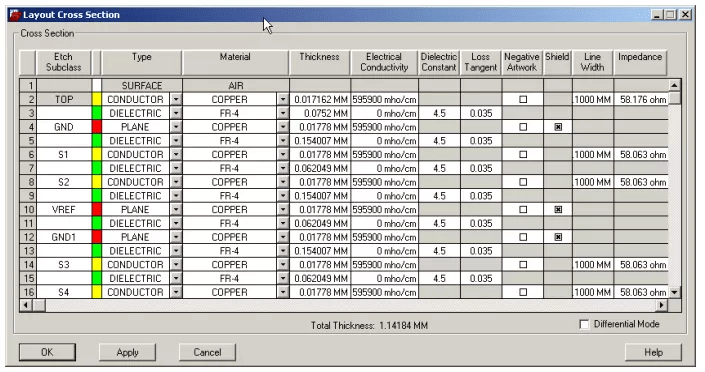Image resolution: width=705 pixels, height=372 pixels.
Task: Click the Cancel button
Action: point(207,352)
